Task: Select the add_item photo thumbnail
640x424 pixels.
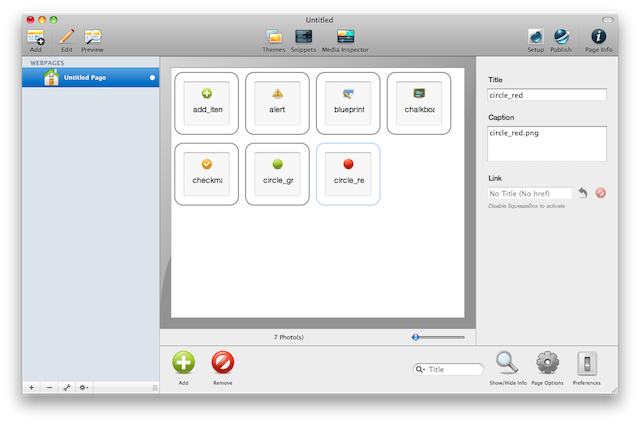Action: (207, 103)
